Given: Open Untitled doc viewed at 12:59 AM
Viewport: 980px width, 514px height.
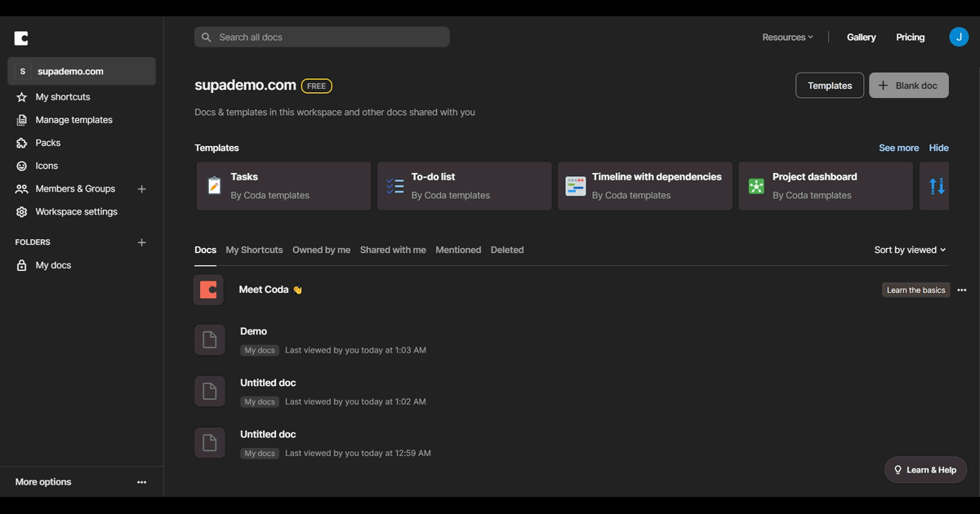Looking at the screenshot, I should [268, 434].
